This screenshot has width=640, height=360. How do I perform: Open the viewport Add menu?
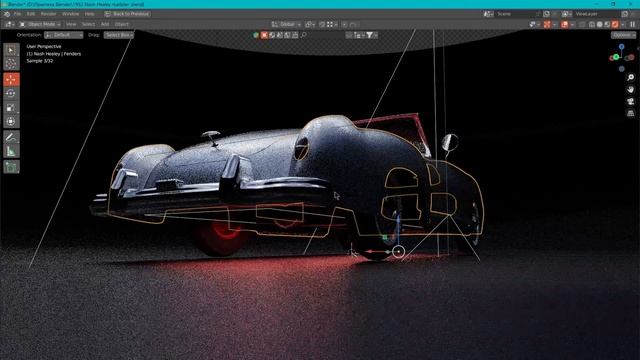105,24
